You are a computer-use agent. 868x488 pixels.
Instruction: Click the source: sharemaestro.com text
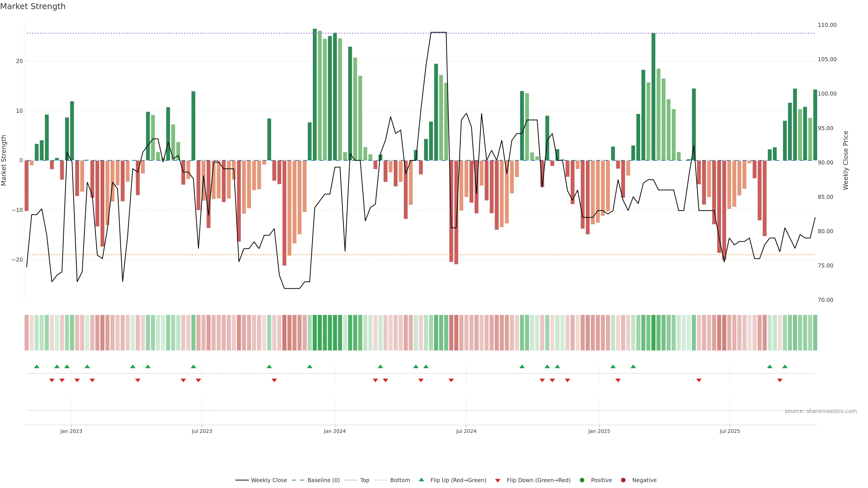coord(821,411)
